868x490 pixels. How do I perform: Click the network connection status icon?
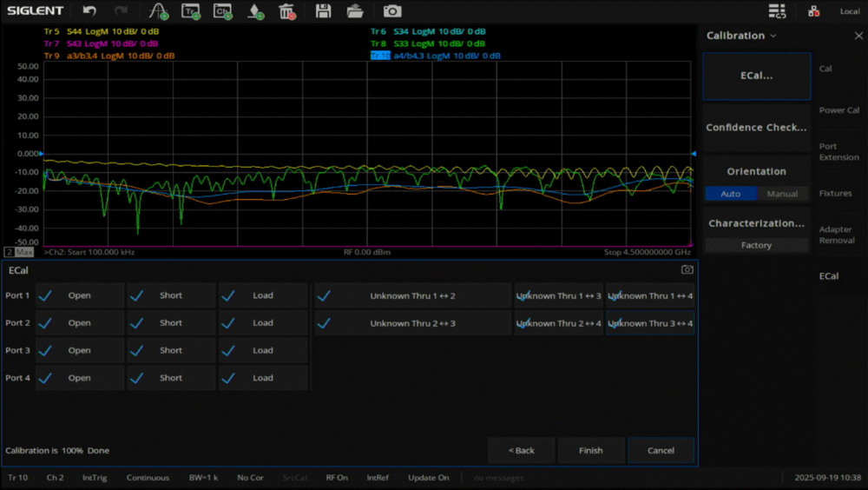(813, 11)
